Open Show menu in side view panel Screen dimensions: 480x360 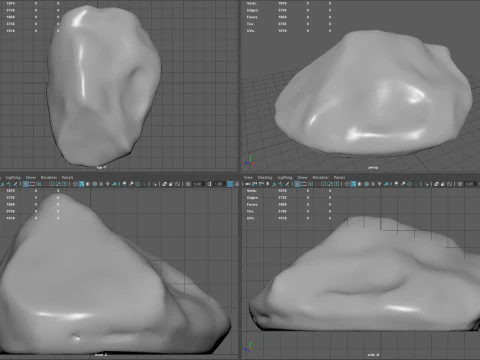[x=302, y=177]
